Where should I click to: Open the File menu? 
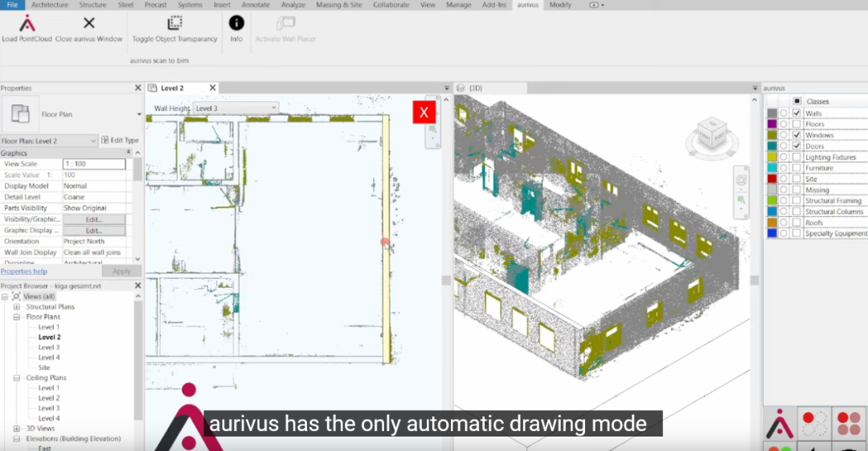tap(12, 5)
